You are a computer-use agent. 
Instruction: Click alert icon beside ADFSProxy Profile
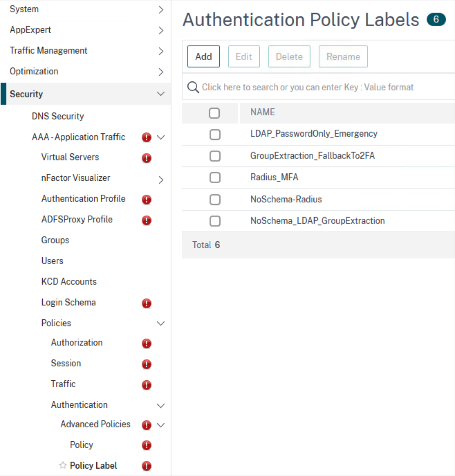pos(146,220)
